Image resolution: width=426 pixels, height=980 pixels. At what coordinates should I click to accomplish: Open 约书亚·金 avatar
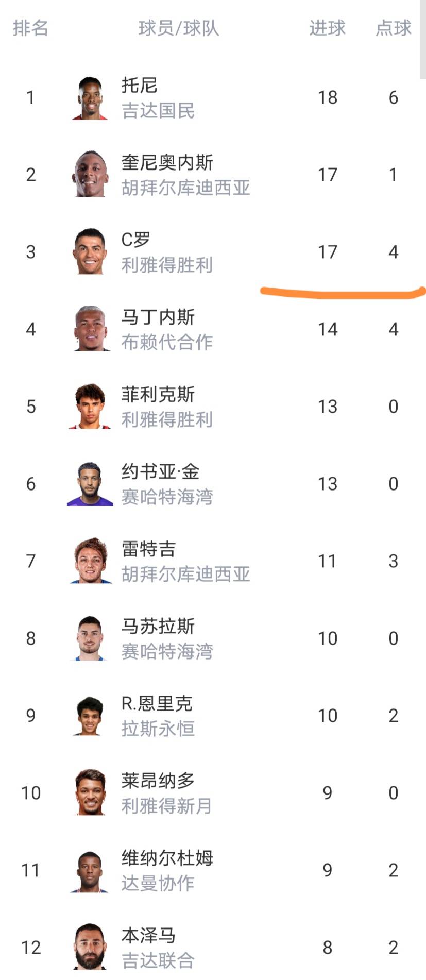pos(90,484)
